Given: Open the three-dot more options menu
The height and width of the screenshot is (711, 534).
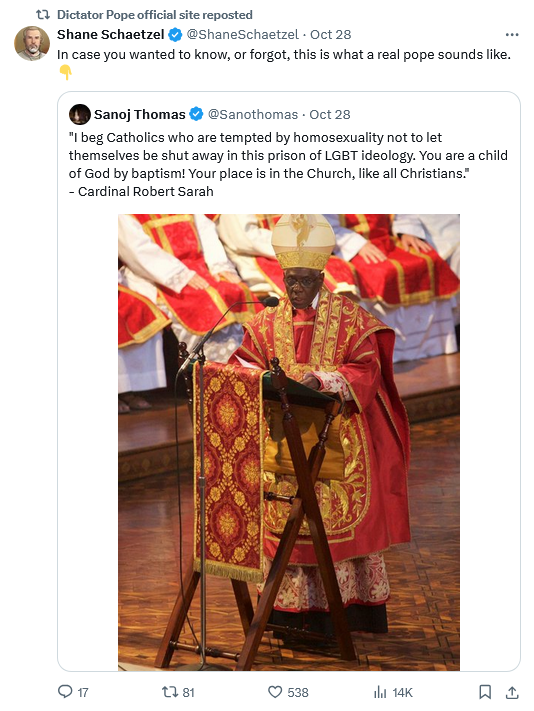Looking at the screenshot, I should click(512, 34).
